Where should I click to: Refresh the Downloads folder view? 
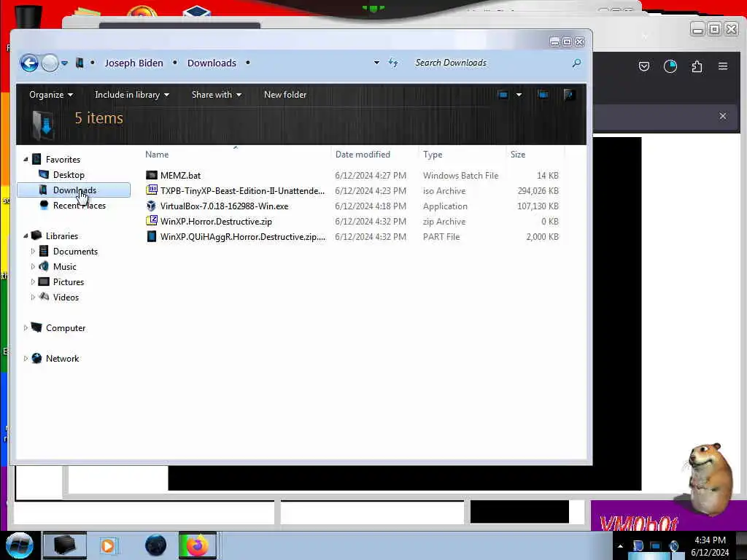tap(393, 63)
